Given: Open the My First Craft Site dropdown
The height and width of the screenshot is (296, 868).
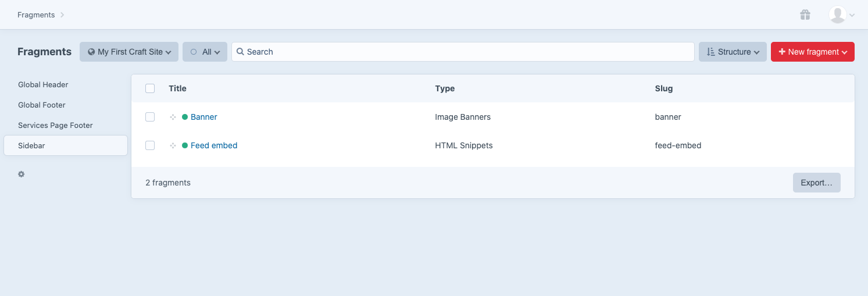Looking at the screenshot, I should pyautogui.click(x=128, y=52).
